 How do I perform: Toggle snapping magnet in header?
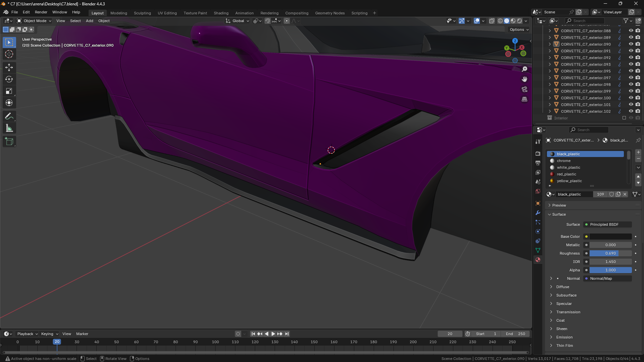pos(267,21)
